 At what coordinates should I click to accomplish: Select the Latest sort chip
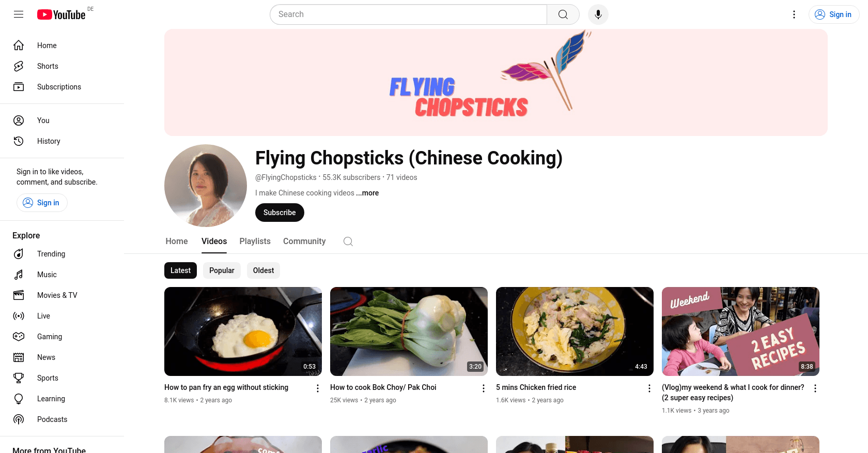180,270
